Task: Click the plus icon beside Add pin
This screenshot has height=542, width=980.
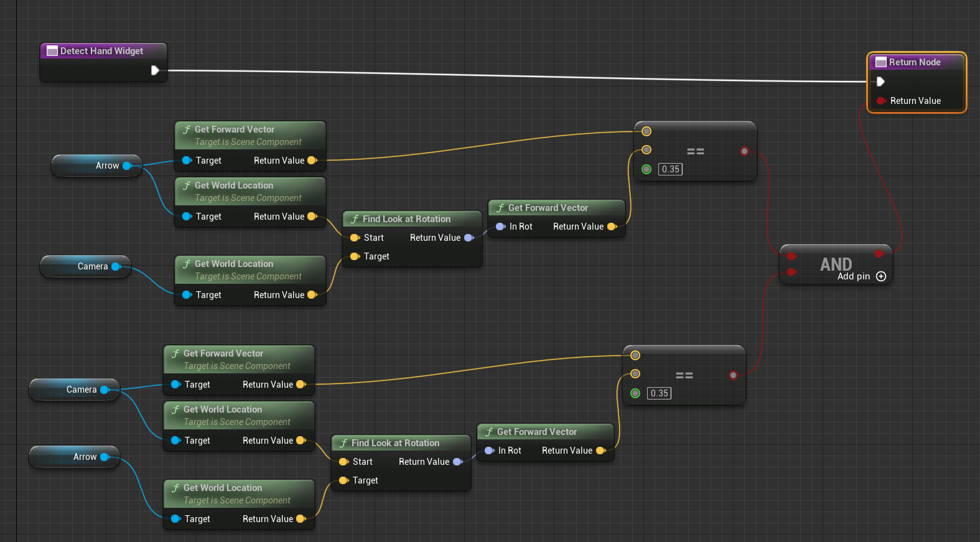Action: [881, 276]
